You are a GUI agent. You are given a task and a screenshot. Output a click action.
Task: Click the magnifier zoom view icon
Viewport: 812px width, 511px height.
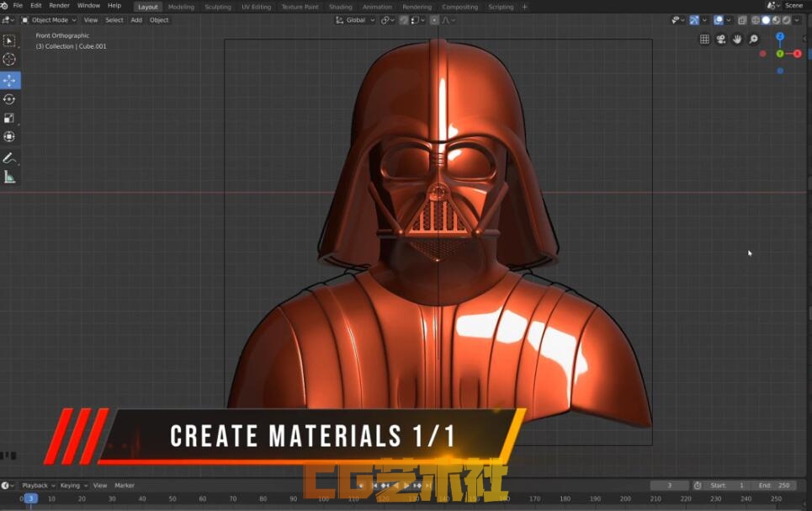(753, 40)
